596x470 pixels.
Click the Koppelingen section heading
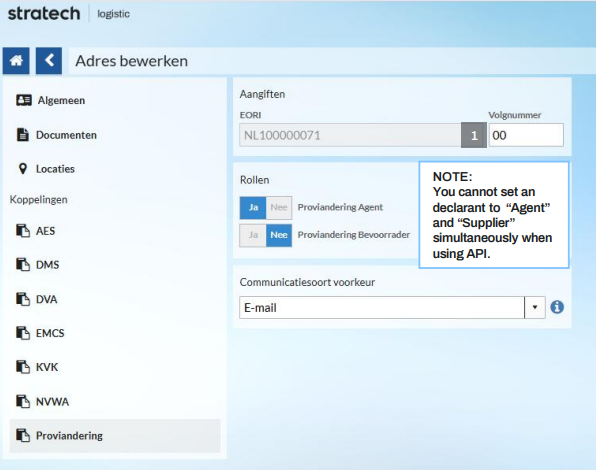coord(38,199)
